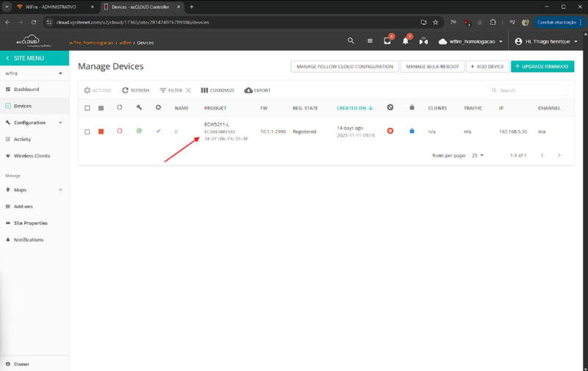
Task: Collapse the Site Menu sidebar
Action: click(8, 58)
